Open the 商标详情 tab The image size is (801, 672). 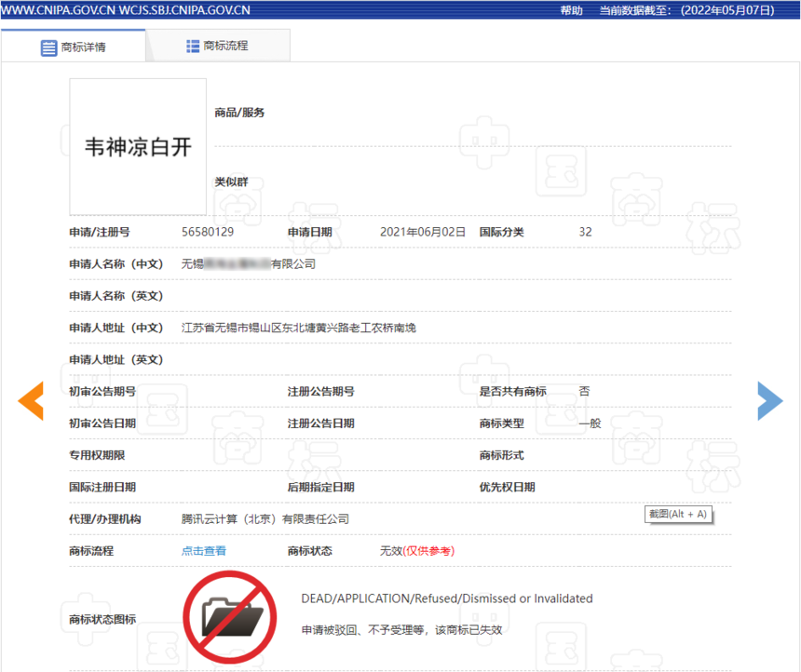(x=74, y=47)
